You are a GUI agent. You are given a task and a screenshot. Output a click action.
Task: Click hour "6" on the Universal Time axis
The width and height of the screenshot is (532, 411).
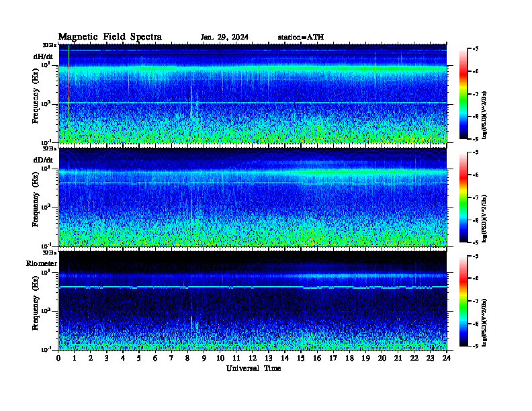click(x=155, y=359)
